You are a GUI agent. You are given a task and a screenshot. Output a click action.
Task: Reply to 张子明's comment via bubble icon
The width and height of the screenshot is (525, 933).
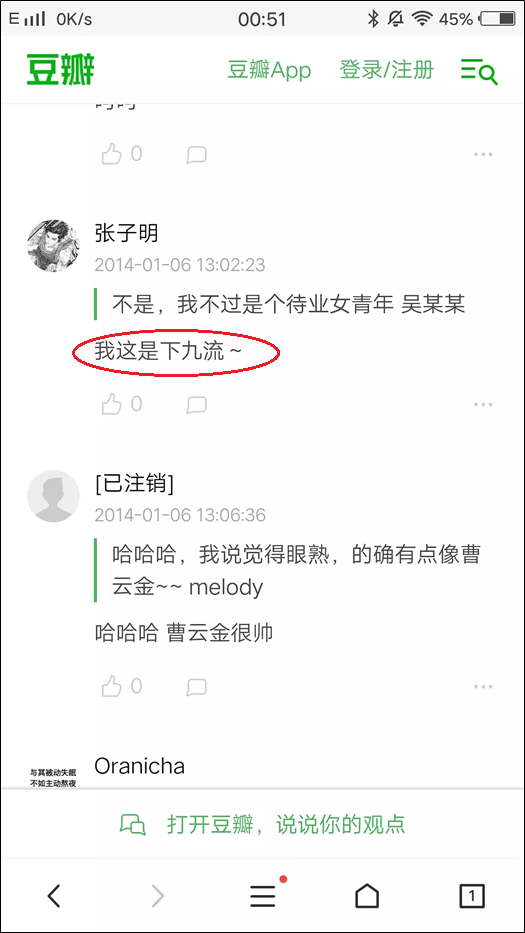pyautogui.click(x=196, y=405)
